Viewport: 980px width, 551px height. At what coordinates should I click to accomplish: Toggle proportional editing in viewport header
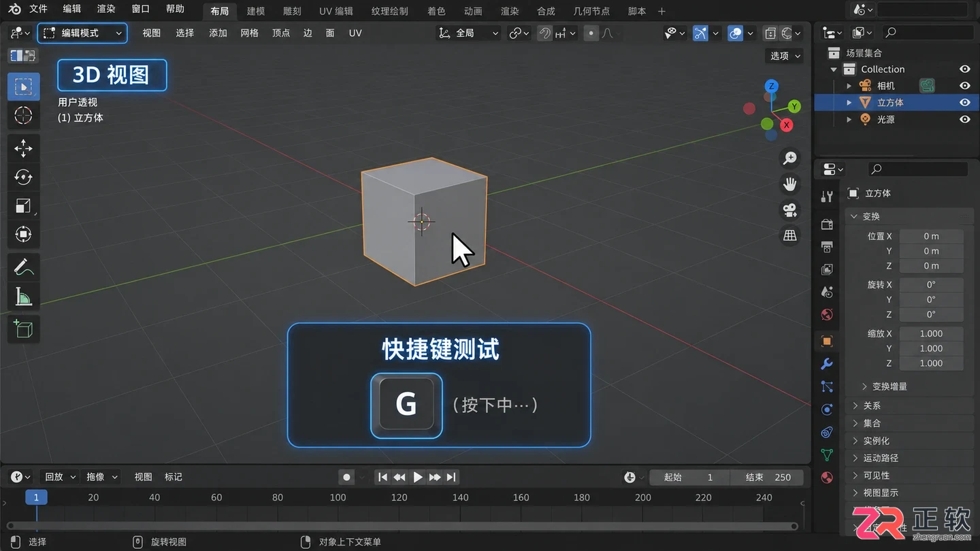tap(591, 33)
